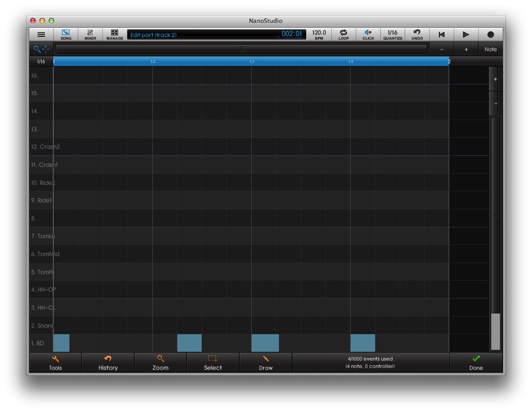Click the bar 2 marker on the ruler
The image size is (532, 412).
pos(449,61)
